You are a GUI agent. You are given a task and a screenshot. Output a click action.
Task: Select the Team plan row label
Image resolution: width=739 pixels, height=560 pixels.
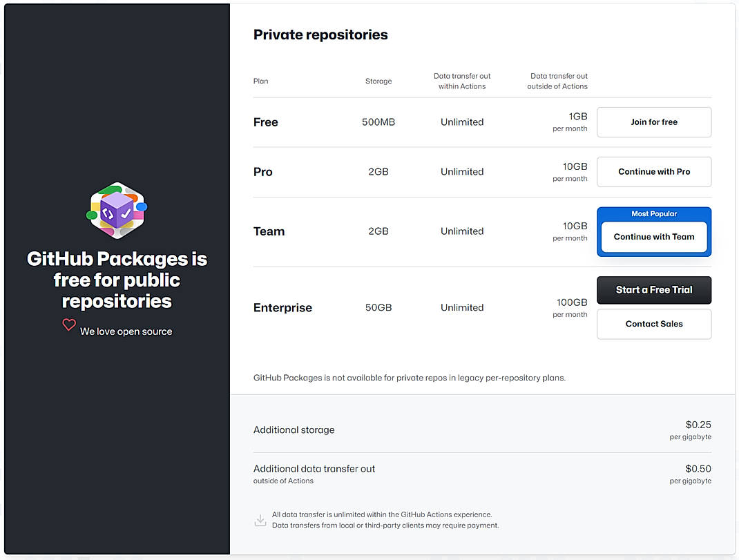click(269, 231)
